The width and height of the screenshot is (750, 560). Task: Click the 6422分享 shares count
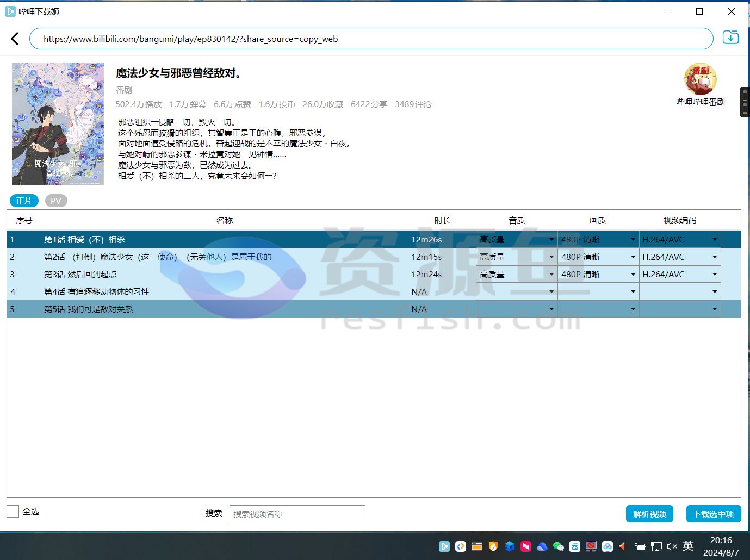pos(369,104)
